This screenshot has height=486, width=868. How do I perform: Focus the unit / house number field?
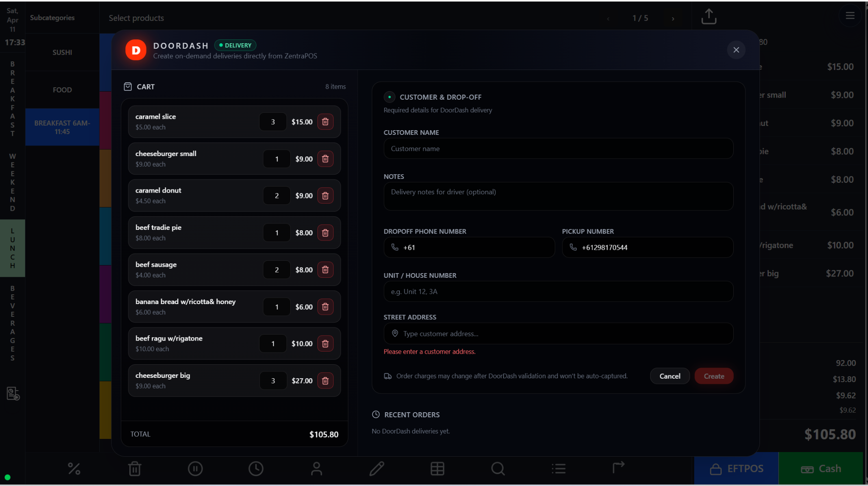coord(558,291)
